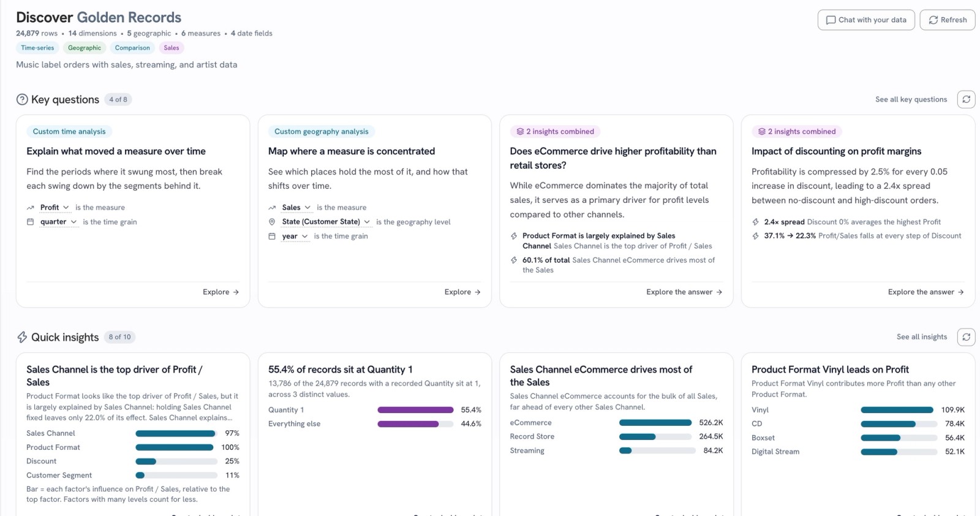Screen dimensions: 980x516
Task: Click the bolt icon beside 2.4x spread
Action: click(x=756, y=222)
